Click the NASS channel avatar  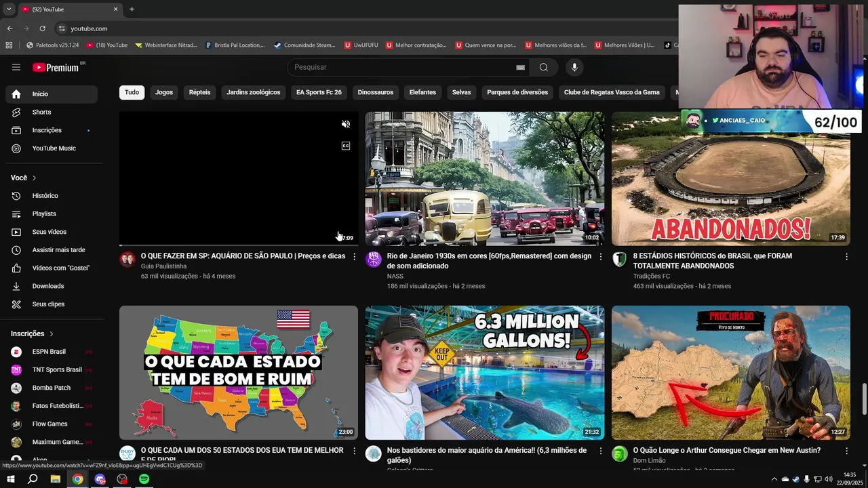pos(374,260)
